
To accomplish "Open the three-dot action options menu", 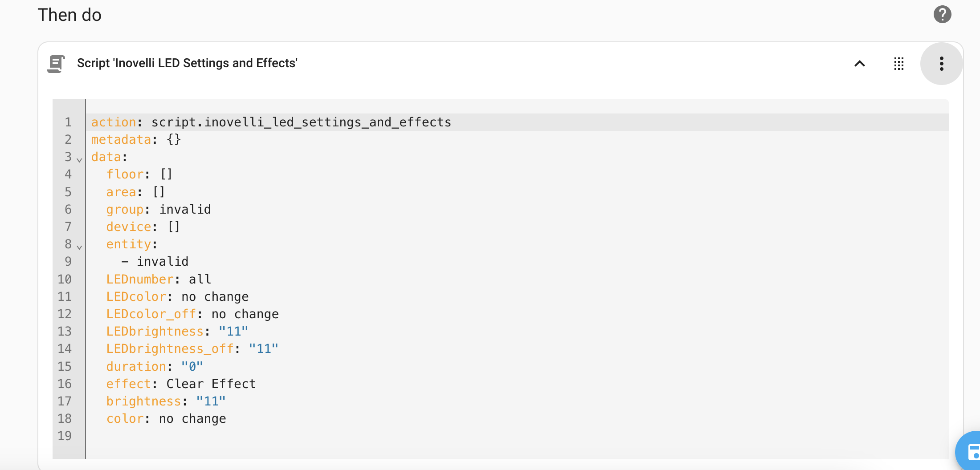I will tap(941, 64).
